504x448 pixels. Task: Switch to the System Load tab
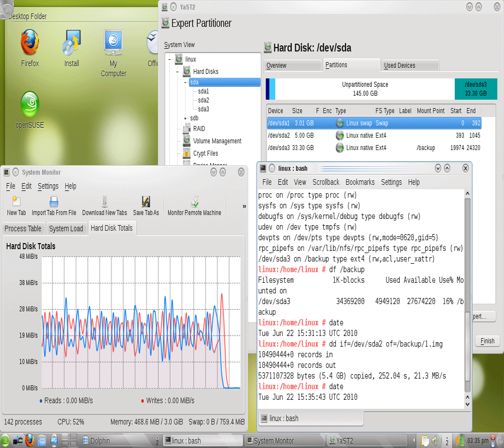66,228
